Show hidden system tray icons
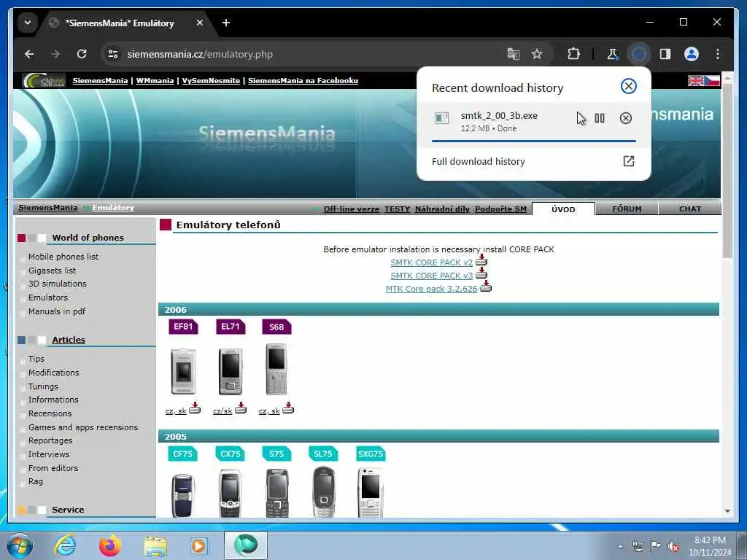747x560 pixels. [620, 547]
